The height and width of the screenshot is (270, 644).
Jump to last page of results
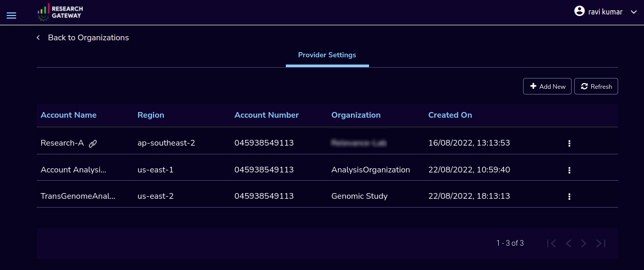601,243
